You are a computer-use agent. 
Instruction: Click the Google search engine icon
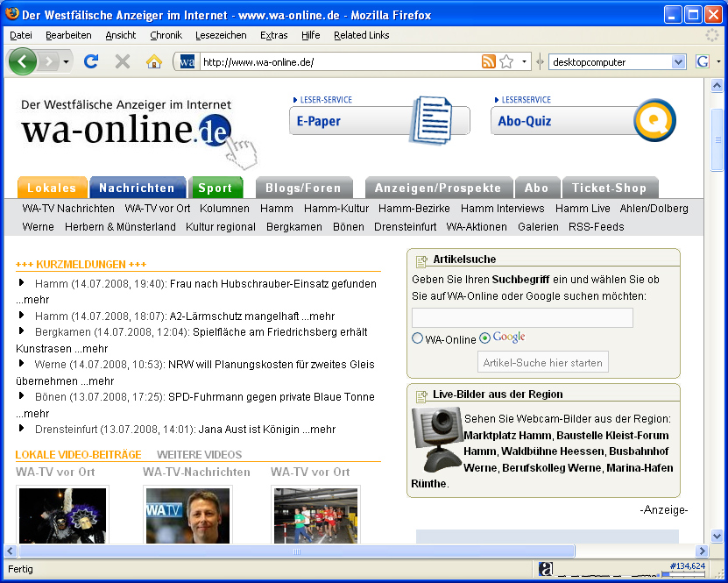(703, 61)
